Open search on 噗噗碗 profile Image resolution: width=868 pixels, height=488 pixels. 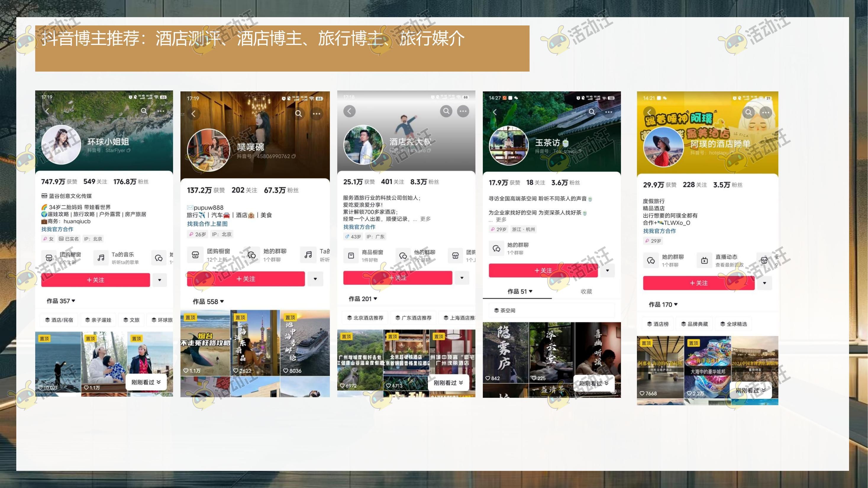[x=299, y=114]
